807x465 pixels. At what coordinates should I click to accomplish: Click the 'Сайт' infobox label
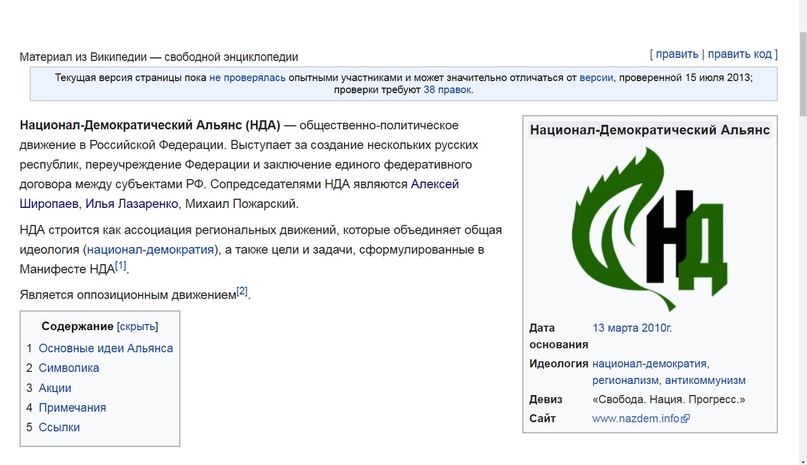pyautogui.click(x=542, y=418)
